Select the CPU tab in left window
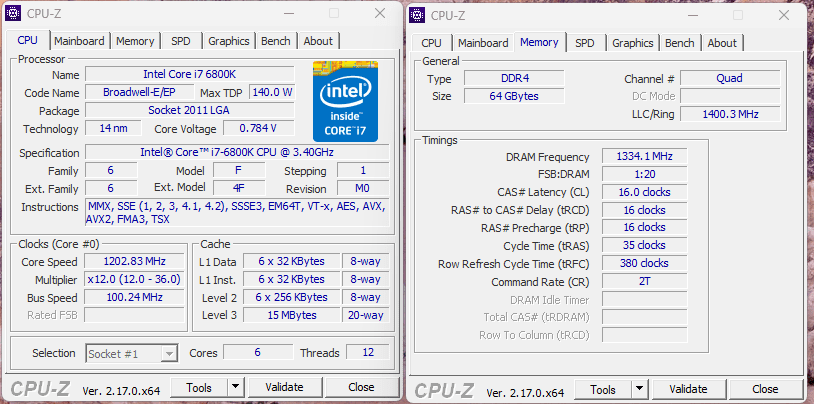Image resolution: width=814 pixels, height=404 pixels. (28, 40)
